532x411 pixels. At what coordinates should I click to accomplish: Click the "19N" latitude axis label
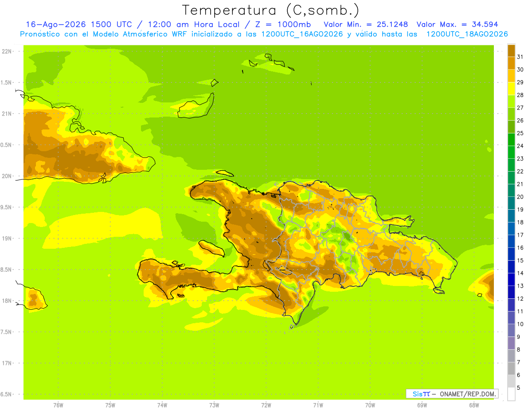coord(7,239)
